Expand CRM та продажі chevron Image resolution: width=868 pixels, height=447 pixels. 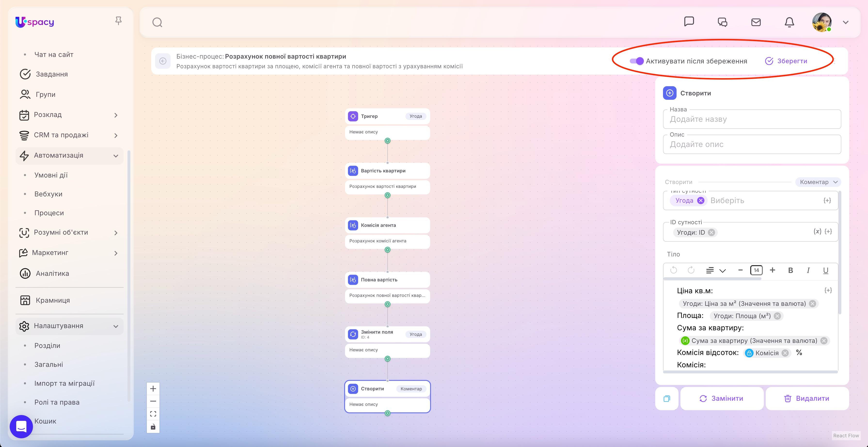coord(116,135)
